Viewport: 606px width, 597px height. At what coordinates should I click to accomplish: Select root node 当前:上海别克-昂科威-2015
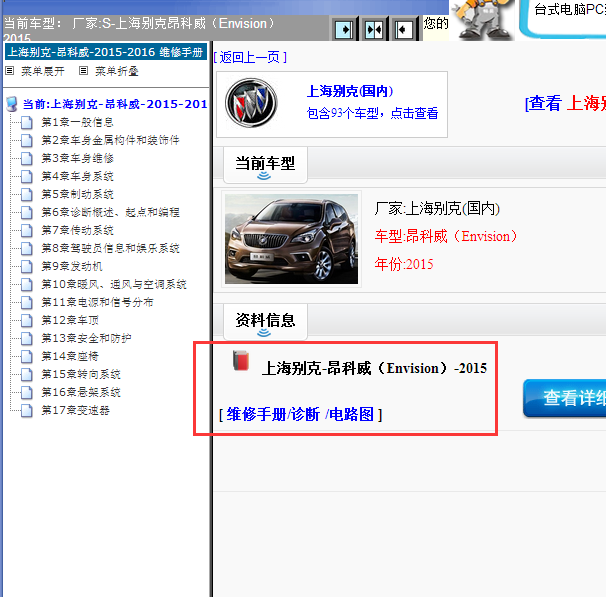coord(115,104)
